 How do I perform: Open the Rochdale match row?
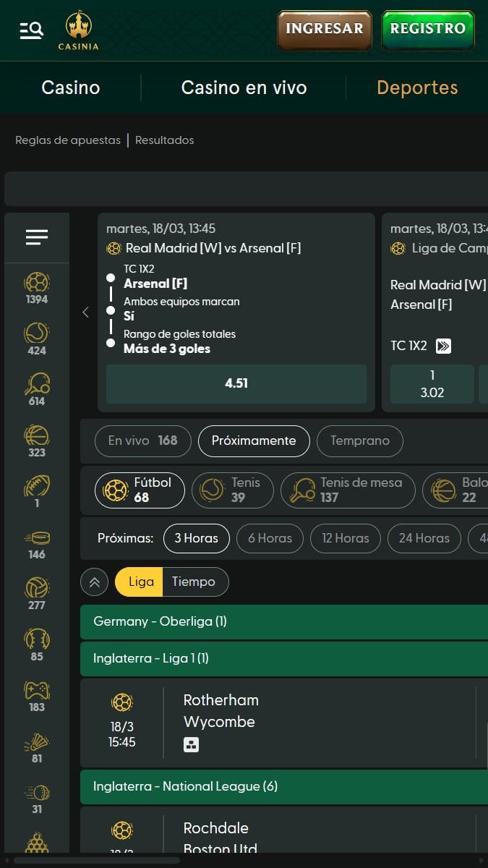284,830
